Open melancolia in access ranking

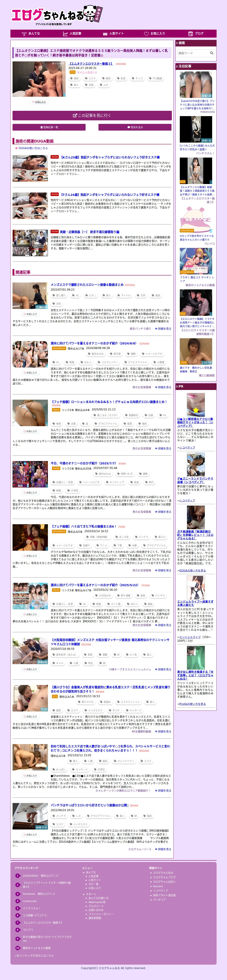click(x=30, y=901)
